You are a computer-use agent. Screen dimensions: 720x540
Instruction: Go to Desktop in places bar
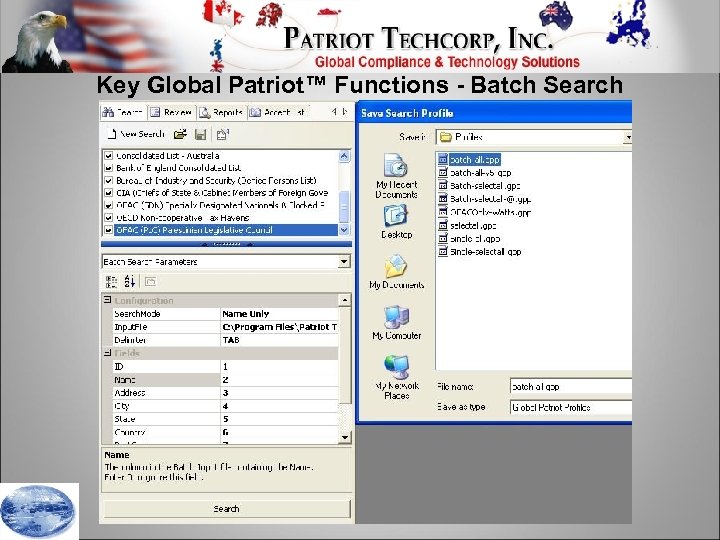pyautogui.click(x=396, y=222)
